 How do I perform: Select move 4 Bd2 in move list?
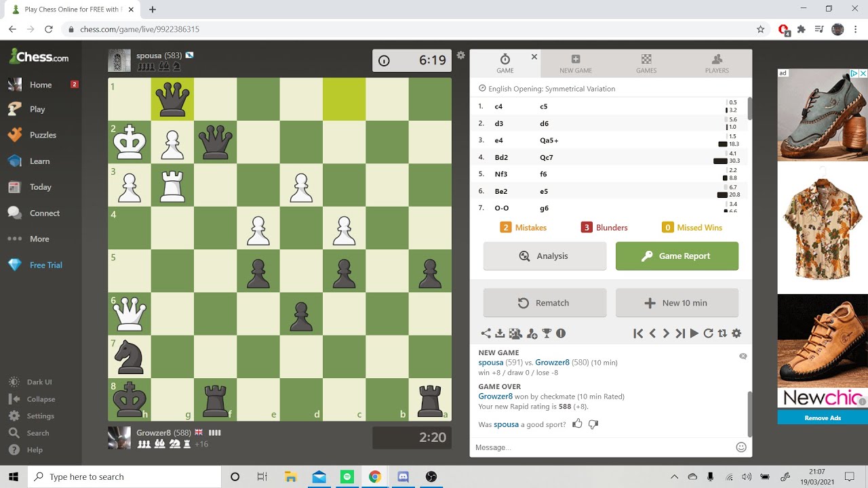(501, 157)
